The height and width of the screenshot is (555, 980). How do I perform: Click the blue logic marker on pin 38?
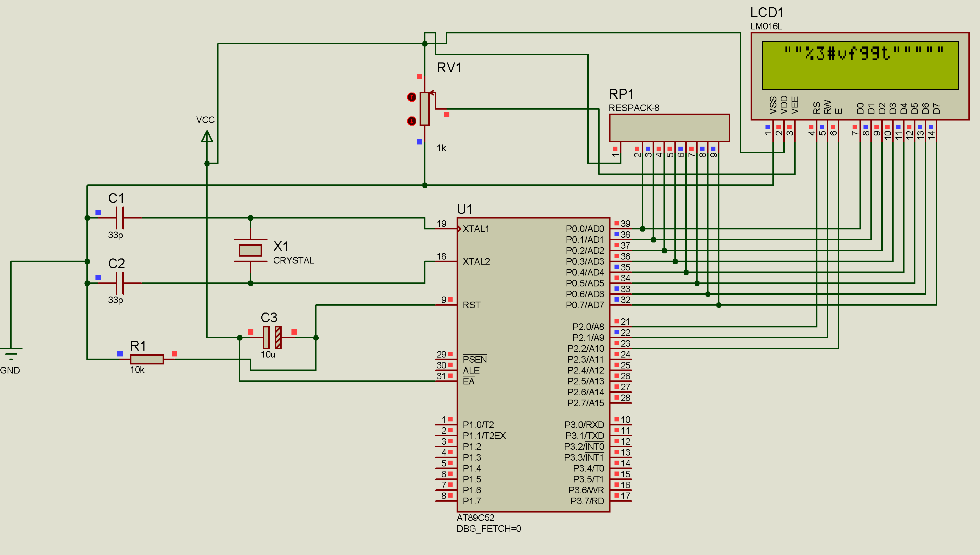617,235
